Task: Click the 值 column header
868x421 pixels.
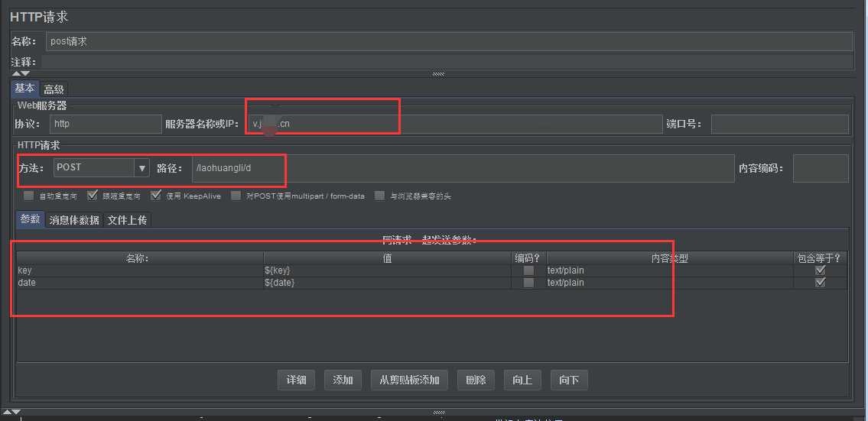Action: pos(388,258)
